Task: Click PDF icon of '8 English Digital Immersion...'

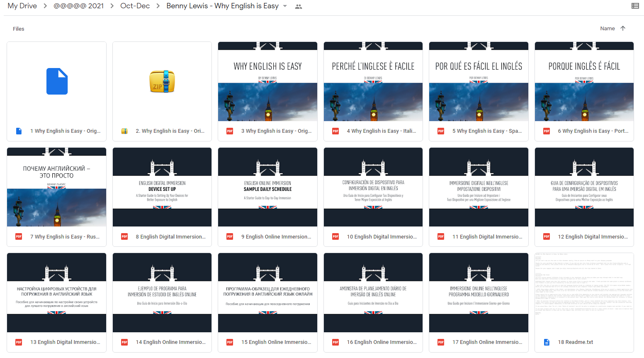Action: (124, 236)
